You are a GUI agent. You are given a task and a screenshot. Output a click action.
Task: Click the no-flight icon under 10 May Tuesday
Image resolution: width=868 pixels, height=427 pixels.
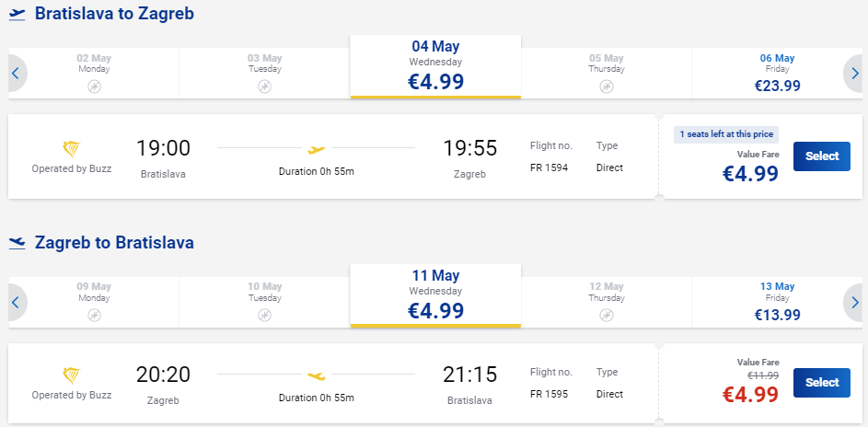tap(264, 316)
